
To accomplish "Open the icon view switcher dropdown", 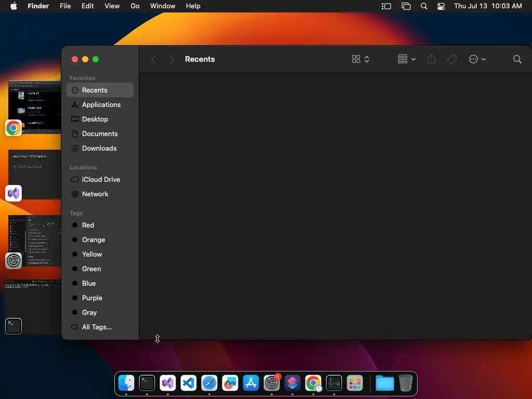I will tap(361, 59).
